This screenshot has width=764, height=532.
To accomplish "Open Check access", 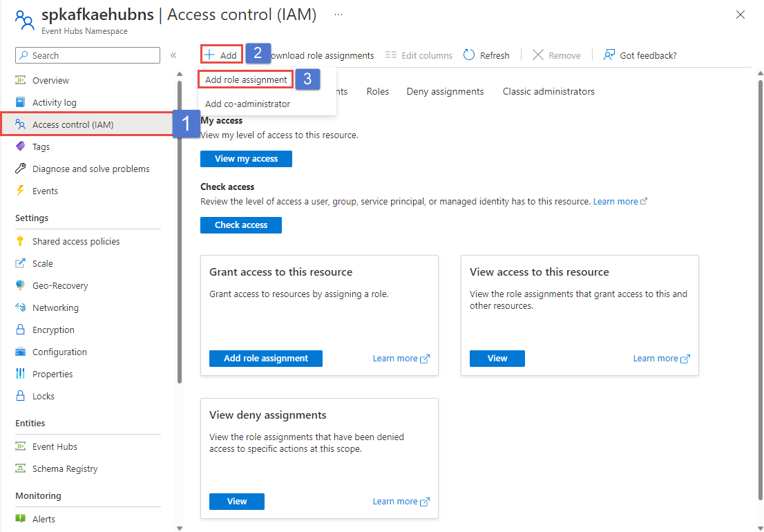I will (x=240, y=225).
